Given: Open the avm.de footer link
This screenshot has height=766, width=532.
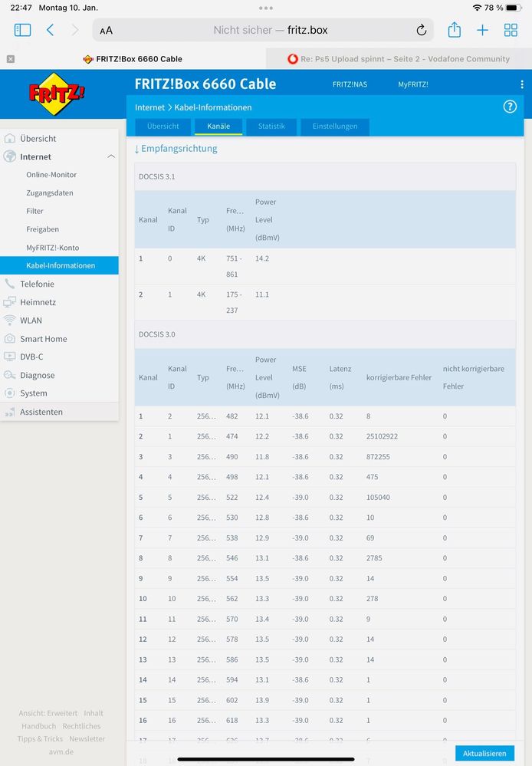Looking at the screenshot, I should [x=61, y=752].
